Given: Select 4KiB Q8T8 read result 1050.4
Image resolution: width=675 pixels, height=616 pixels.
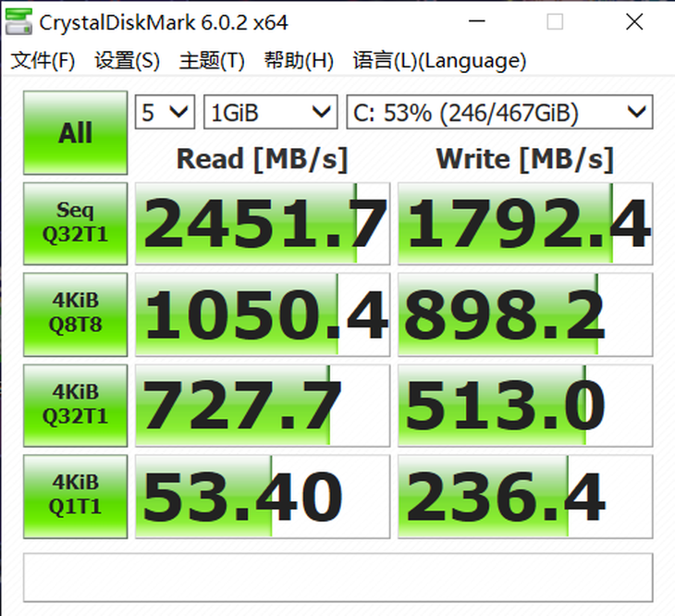Looking at the screenshot, I should tap(263, 314).
